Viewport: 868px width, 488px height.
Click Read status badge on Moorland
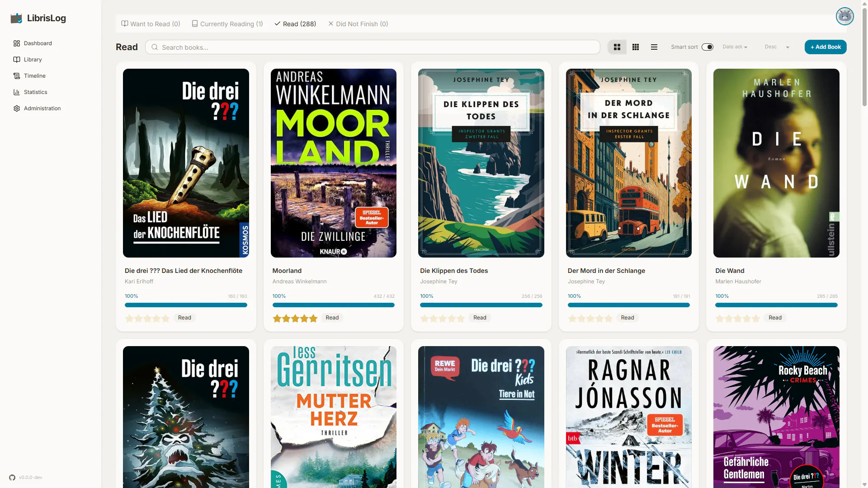tap(332, 318)
